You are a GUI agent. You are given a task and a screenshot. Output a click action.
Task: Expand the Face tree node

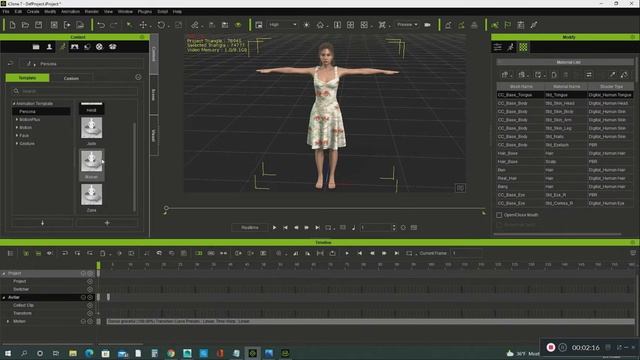click(17, 135)
